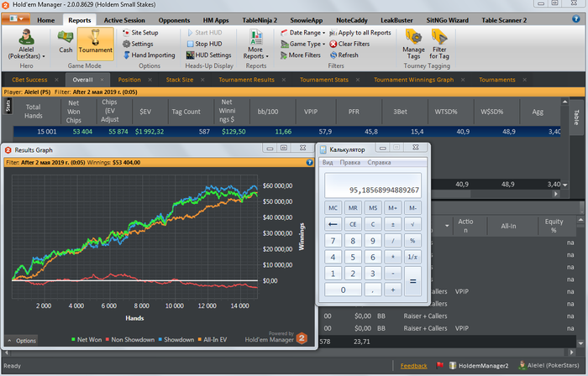The image size is (588, 376).
Task: Open the application menu button dropdown
Action: click(16, 18)
